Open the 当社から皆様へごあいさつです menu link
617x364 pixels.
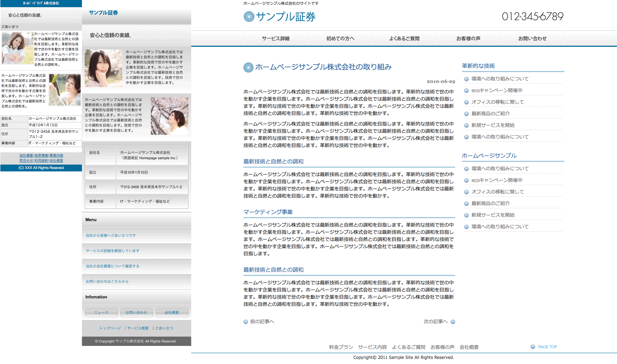point(111,236)
